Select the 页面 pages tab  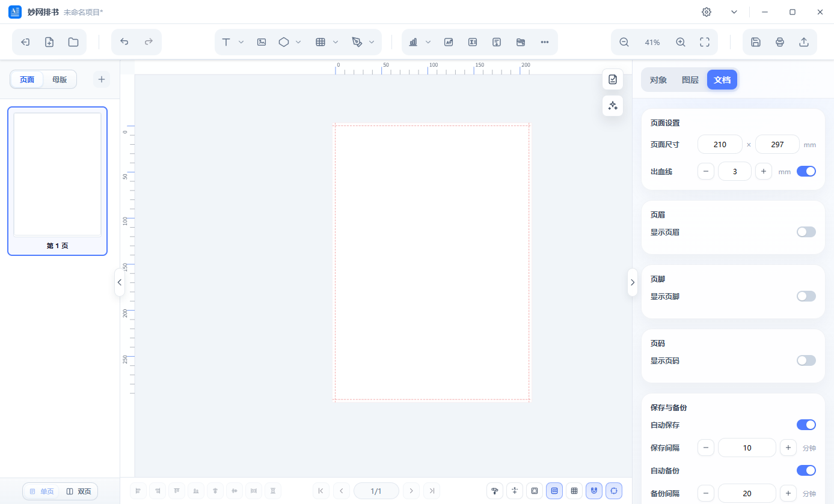pos(27,79)
